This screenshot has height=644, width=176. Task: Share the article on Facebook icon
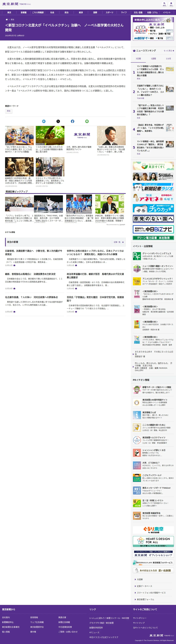pos(73,121)
